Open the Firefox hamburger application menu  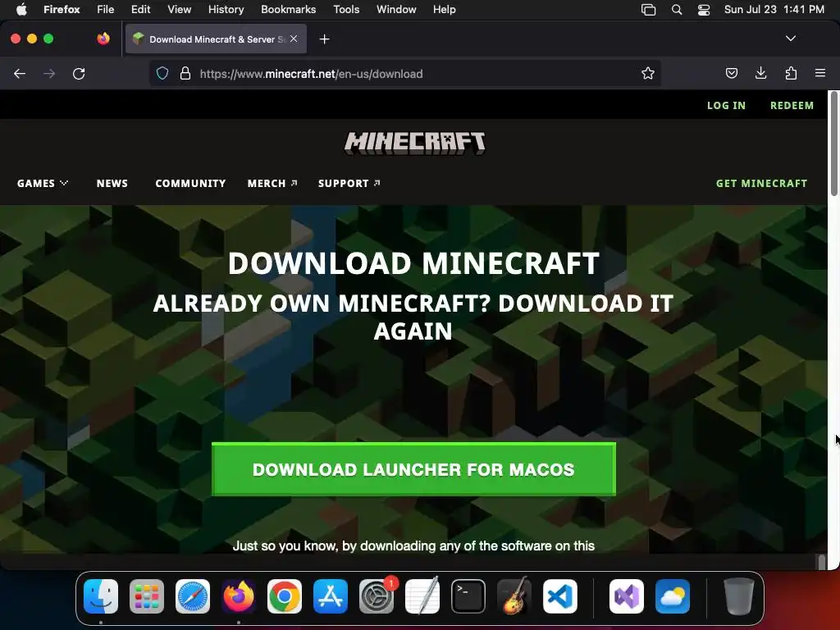pos(820,73)
